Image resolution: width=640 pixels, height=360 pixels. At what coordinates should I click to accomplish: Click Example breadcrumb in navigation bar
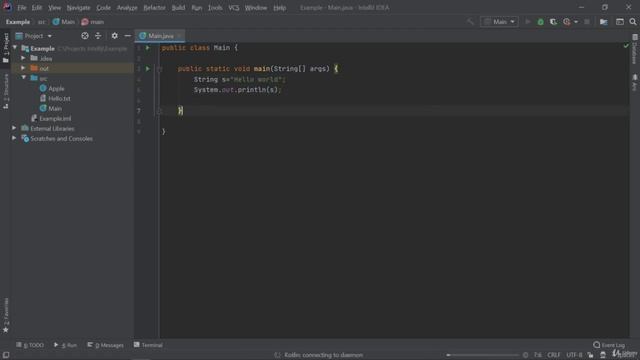click(x=18, y=22)
